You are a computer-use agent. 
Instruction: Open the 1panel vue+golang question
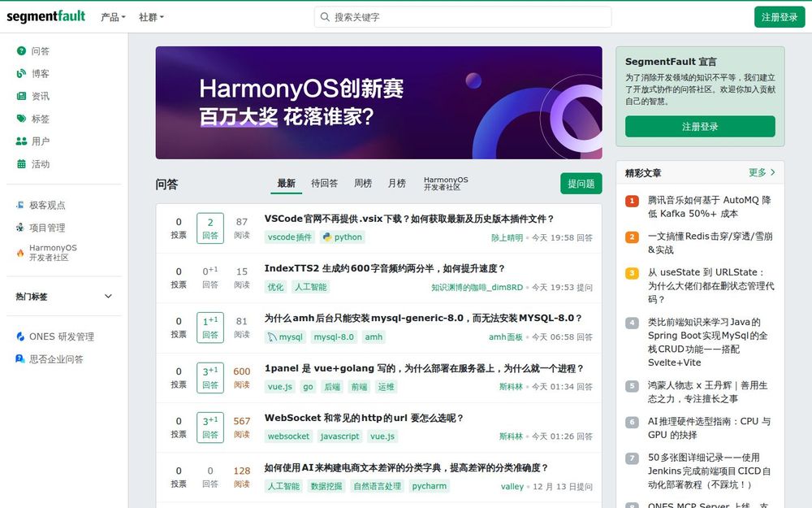click(x=424, y=368)
